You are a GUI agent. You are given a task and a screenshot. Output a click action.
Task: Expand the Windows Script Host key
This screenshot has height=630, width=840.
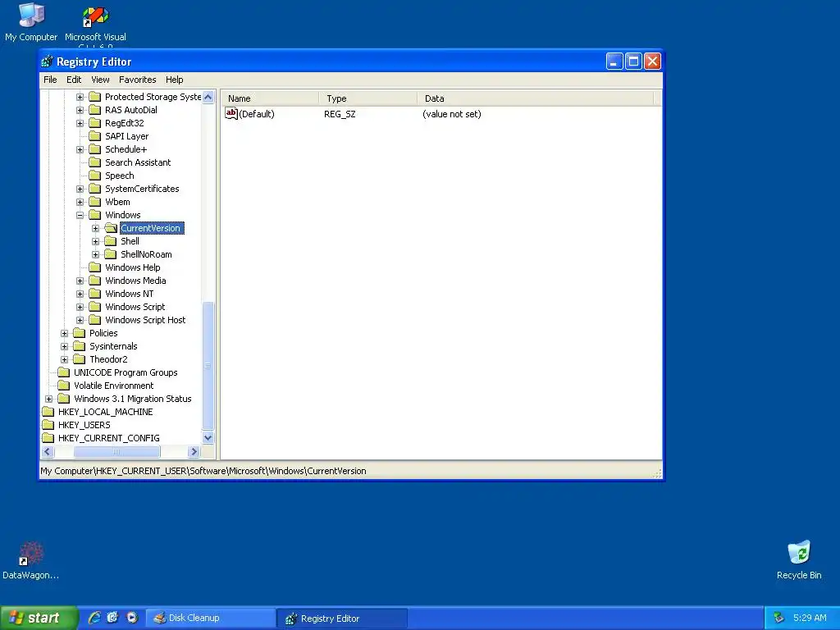(80, 321)
